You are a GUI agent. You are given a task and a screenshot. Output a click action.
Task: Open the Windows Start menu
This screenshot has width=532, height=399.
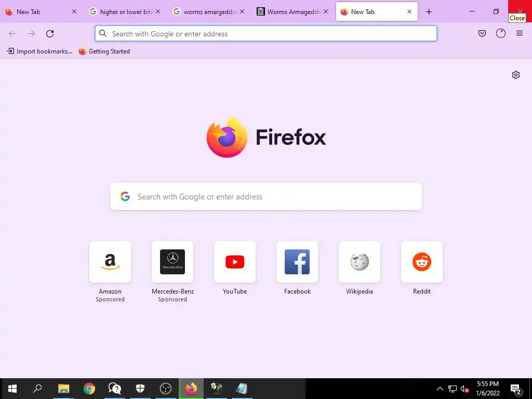pos(12,389)
